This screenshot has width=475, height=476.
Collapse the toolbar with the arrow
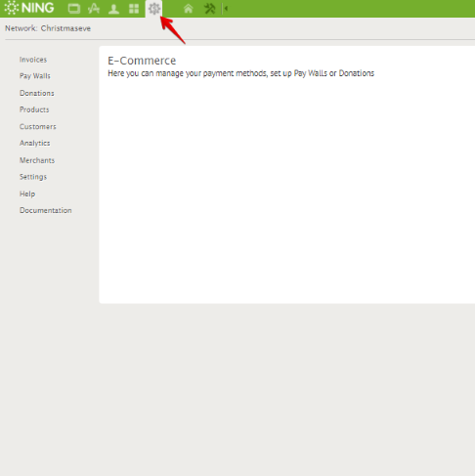click(225, 9)
